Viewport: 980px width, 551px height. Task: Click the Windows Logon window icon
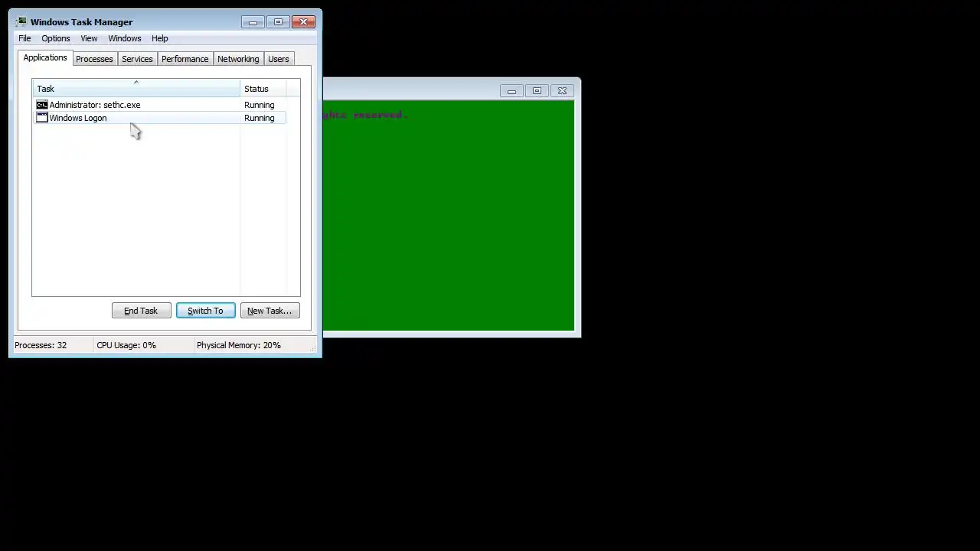(x=42, y=118)
